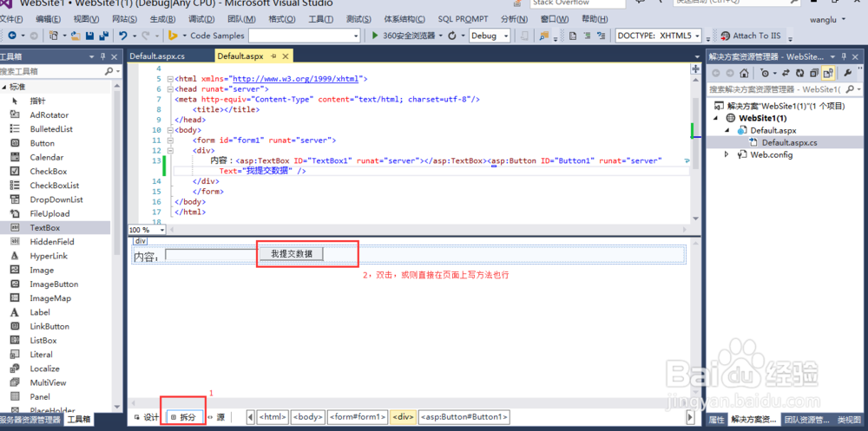The image size is (868, 431).
Task: Click the Refresh browser icon
Action: (451, 36)
